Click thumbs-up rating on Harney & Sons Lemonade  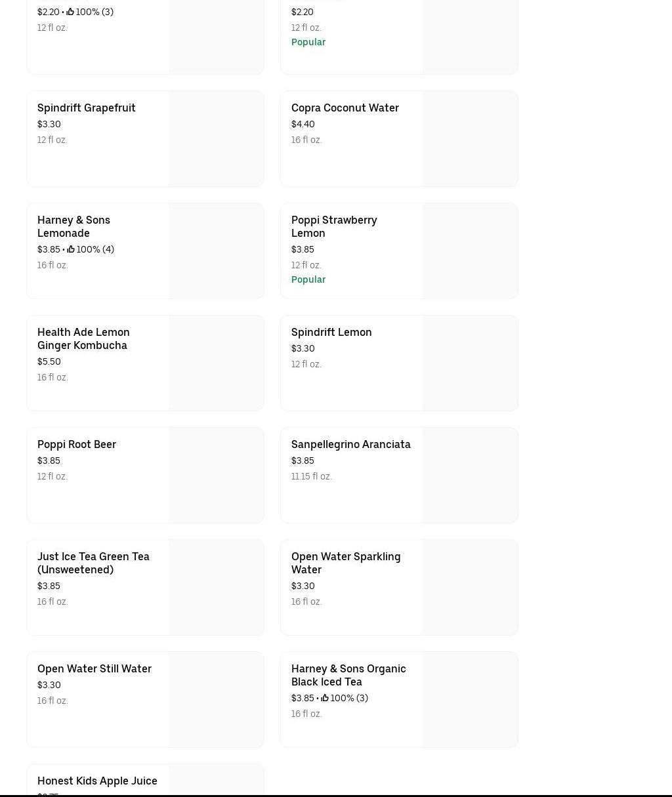coord(71,249)
